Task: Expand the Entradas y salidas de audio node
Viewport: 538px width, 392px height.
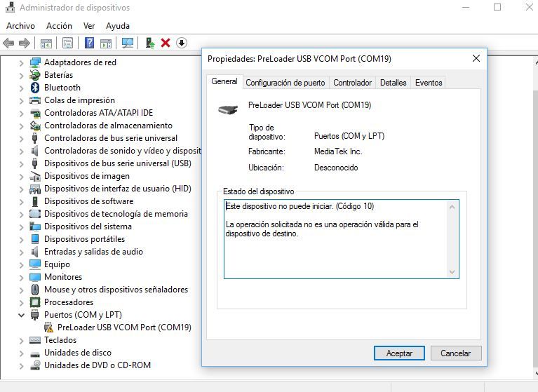Action: coord(21,252)
